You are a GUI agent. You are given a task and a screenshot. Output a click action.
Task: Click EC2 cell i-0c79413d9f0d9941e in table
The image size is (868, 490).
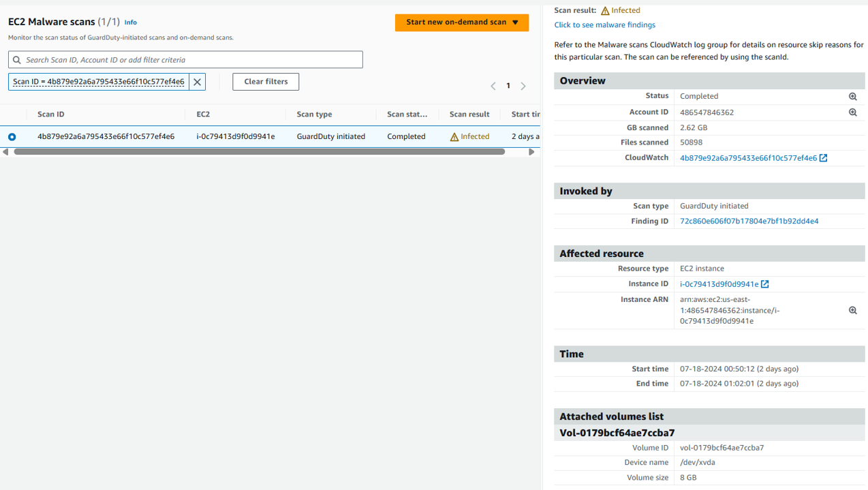[x=236, y=136]
